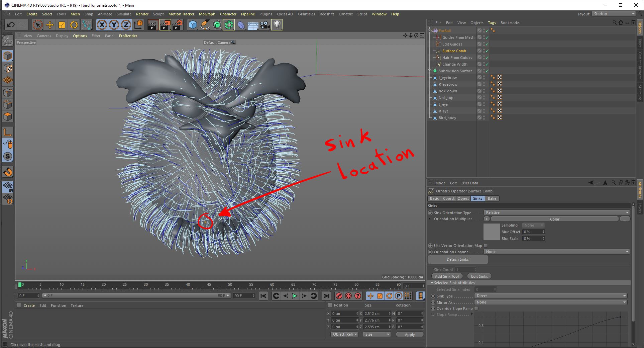The image size is (644, 348).
Task: Click the gray Orientation Multiplier color swatch
Action: pos(492,232)
